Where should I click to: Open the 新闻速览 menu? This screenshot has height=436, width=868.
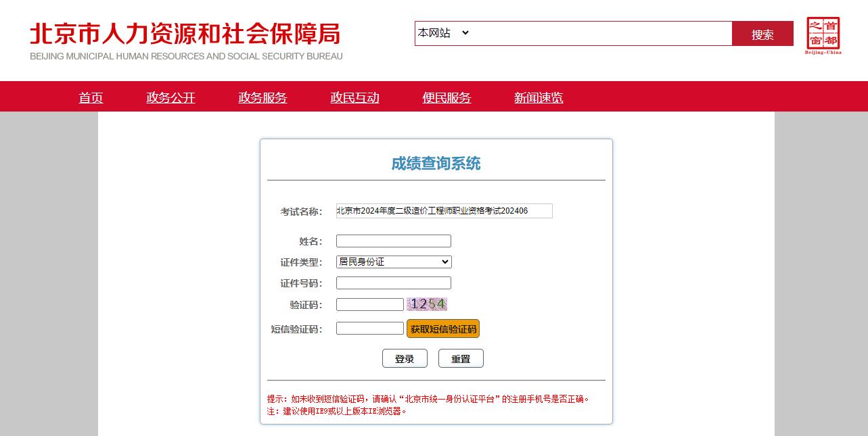[x=539, y=97]
